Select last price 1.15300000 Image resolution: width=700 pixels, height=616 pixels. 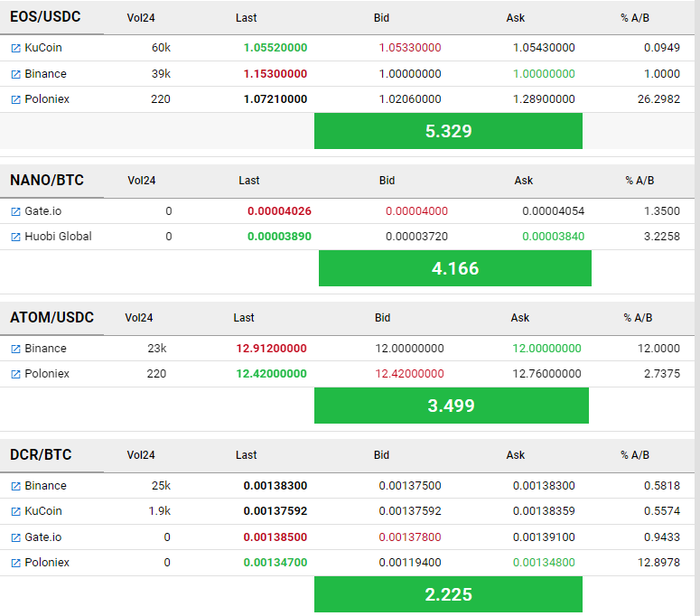tap(275, 74)
